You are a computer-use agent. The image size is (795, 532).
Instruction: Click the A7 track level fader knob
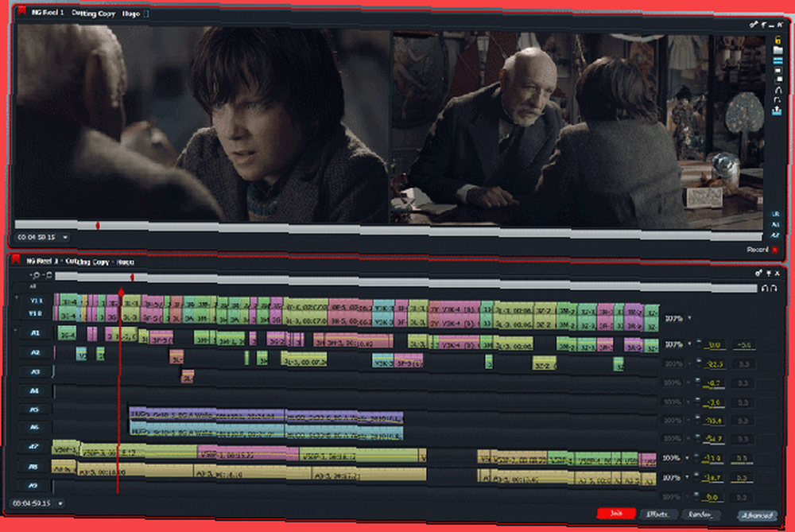click(697, 456)
